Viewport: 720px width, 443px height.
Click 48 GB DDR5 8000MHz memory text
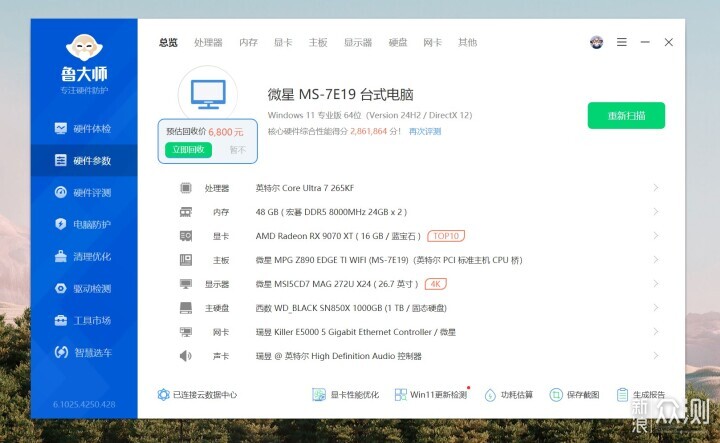(x=331, y=212)
